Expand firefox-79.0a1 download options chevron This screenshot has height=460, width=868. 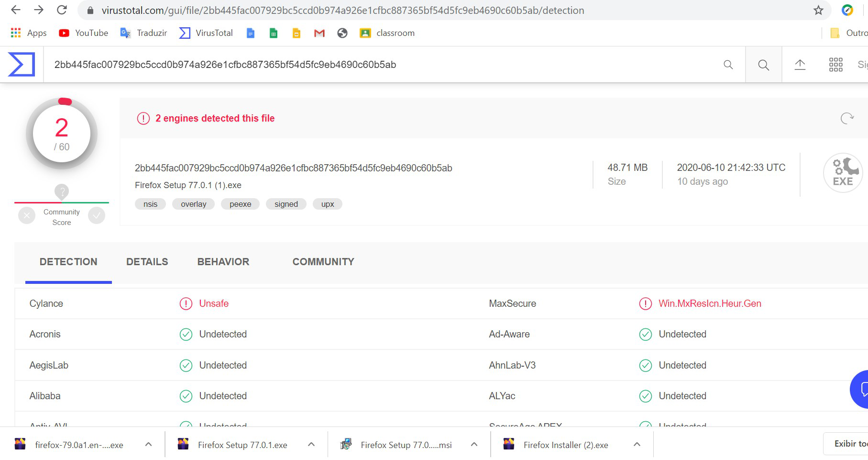tap(149, 445)
